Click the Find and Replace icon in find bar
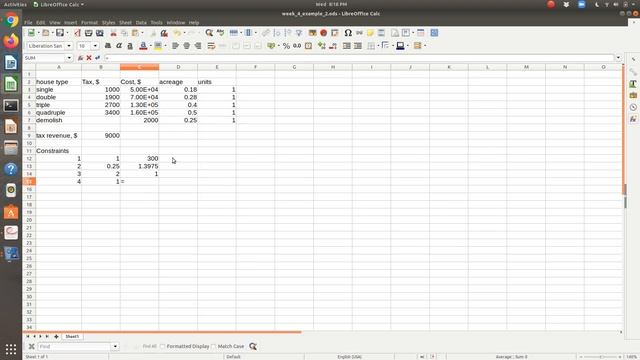The height and width of the screenshot is (360, 640). pyautogui.click(x=253, y=347)
